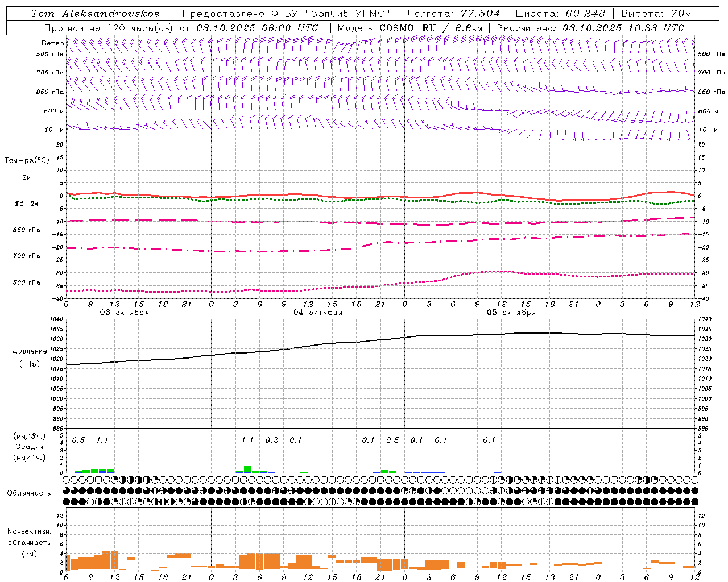
Task: Click the (гПа) unit under Давление
Action: click(x=30, y=364)
